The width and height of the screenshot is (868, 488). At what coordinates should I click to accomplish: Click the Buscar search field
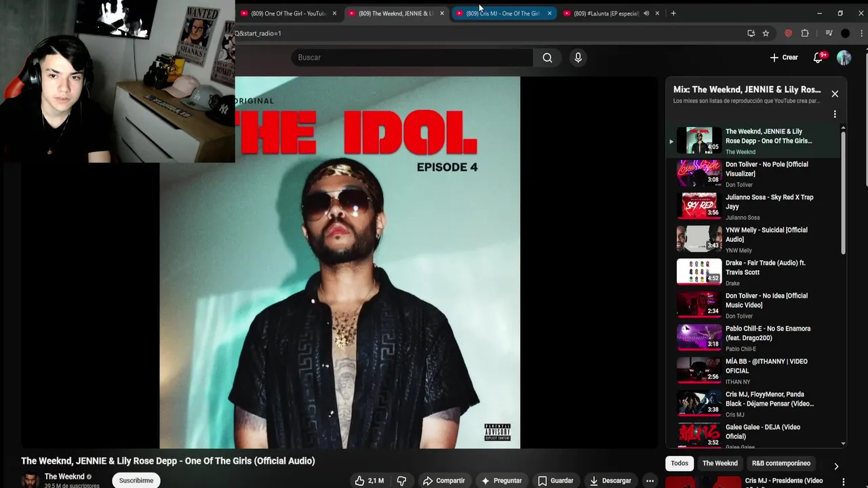click(412, 58)
